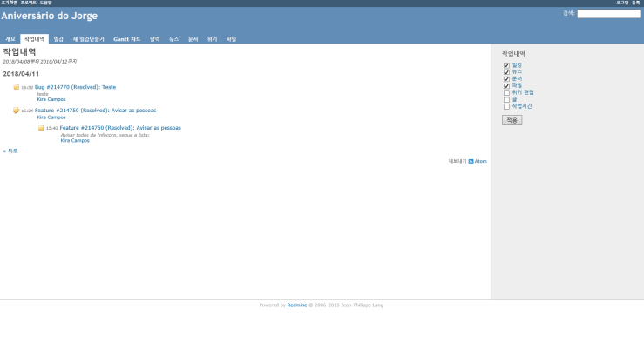Click the 2018/04/11 date heading
The image size is (644, 342).
(x=21, y=74)
